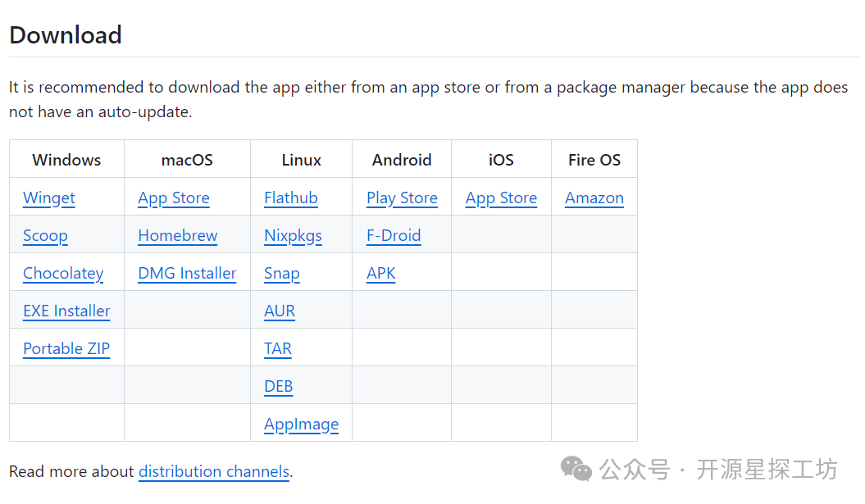Select the Linux column header
Image resolution: width=865 pixels, height=504 pixels.
301,160
